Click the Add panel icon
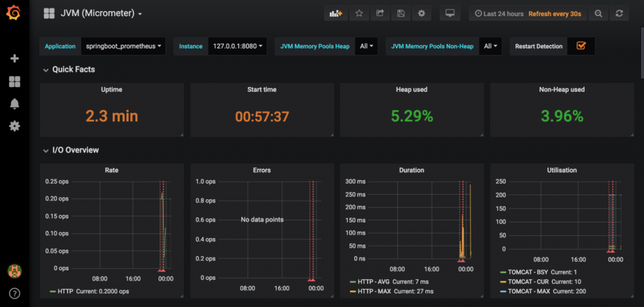Viewport: 644px width, 307px height. (x=336, y=14)
